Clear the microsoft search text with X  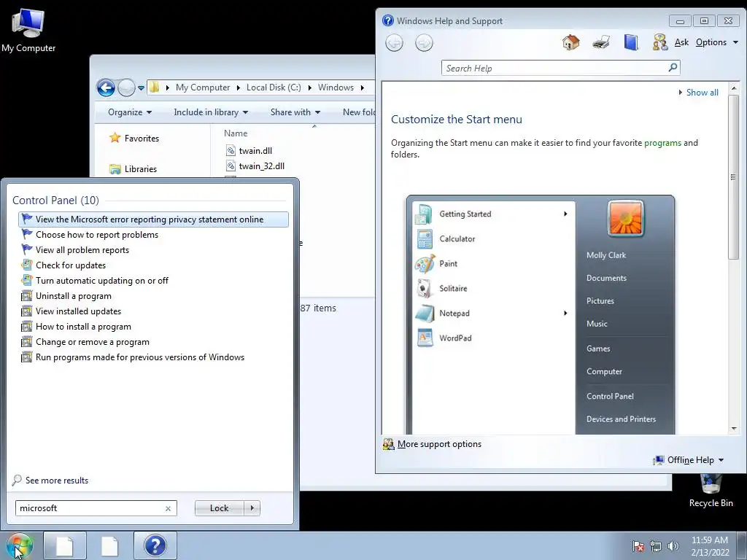tap(168, 508)
